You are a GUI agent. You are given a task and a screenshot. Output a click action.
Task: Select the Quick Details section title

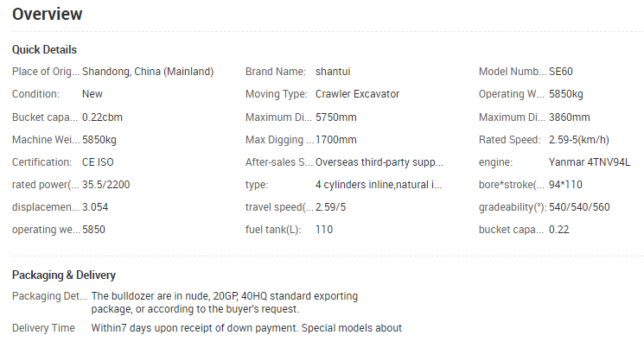44,50
